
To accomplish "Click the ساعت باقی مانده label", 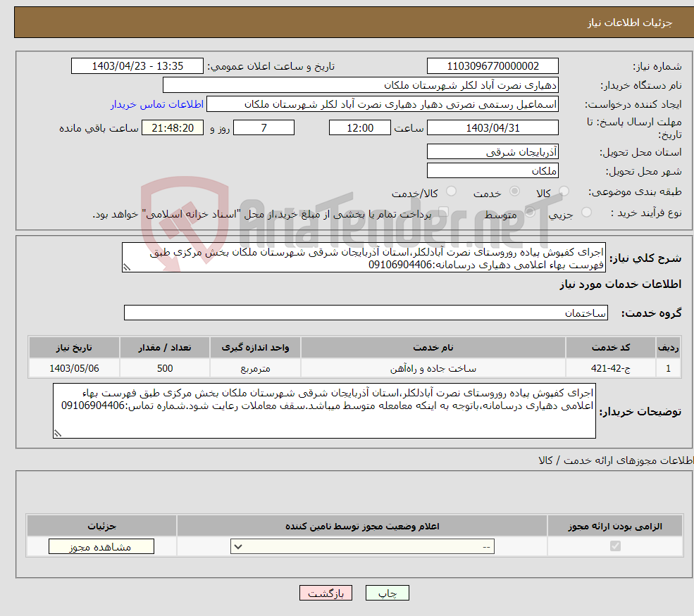I will point(99,128).
